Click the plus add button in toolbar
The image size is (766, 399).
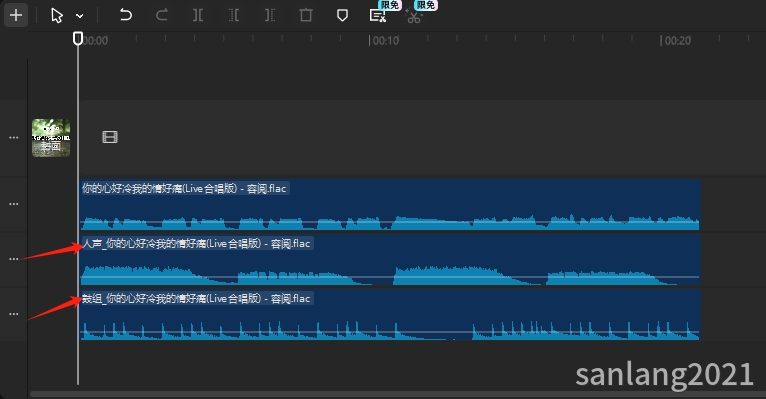(16, 15)
